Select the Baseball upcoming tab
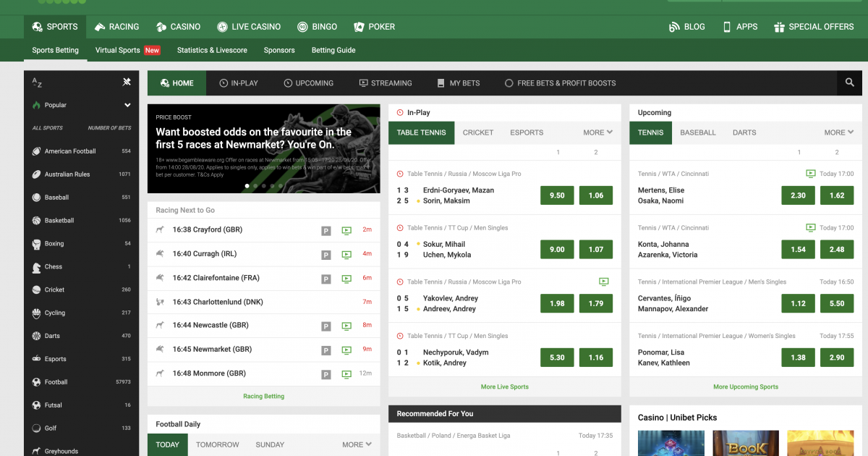868x456 pixels. 698,132
